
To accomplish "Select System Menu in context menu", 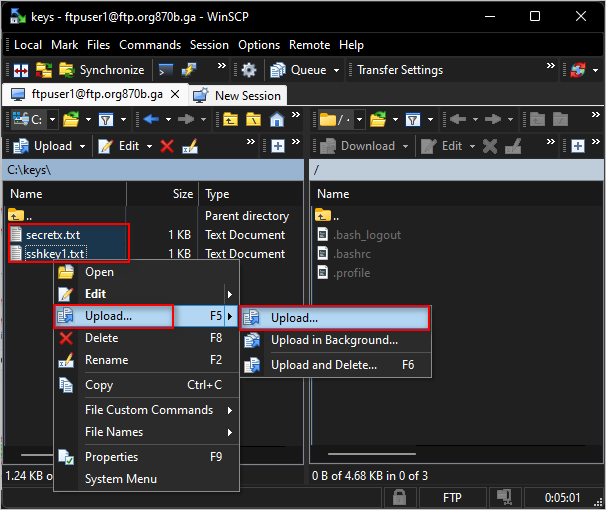I will pyautogui.click(x=146, y=479).
